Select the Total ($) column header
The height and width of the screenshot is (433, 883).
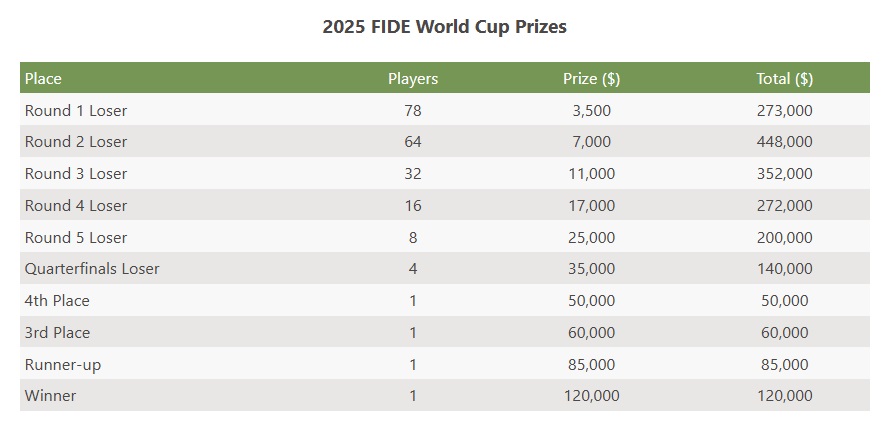coord(784,79)
